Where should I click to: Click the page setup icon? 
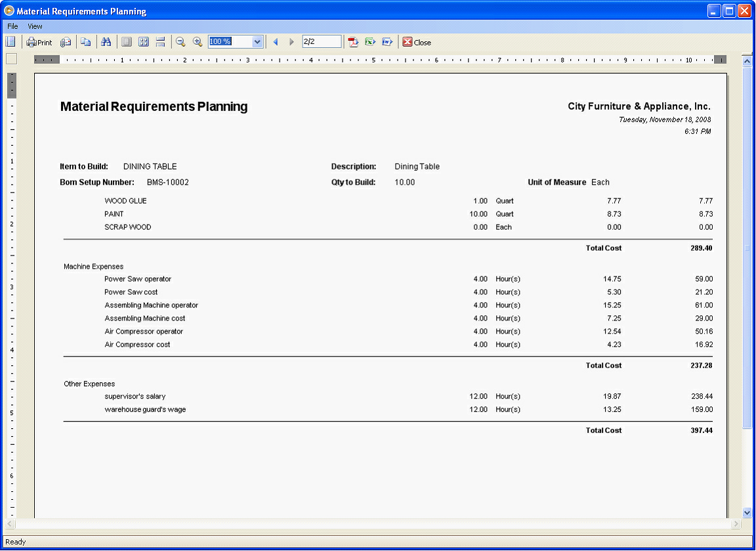click(x=66, y=42)
